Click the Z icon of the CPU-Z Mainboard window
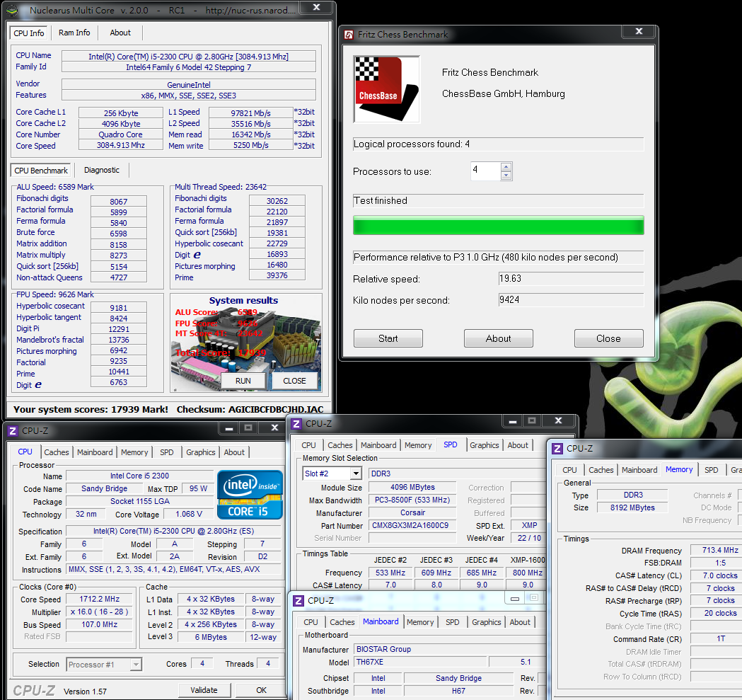742x700 pixels. (298, 600)
